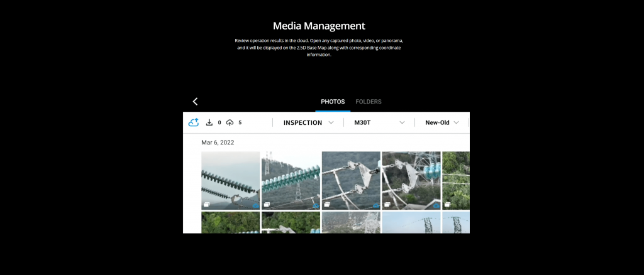Open the second-row green forest thumbnail
Image resolution: width=644 pixels, height=275 pixels.
(x=230, y=222)
